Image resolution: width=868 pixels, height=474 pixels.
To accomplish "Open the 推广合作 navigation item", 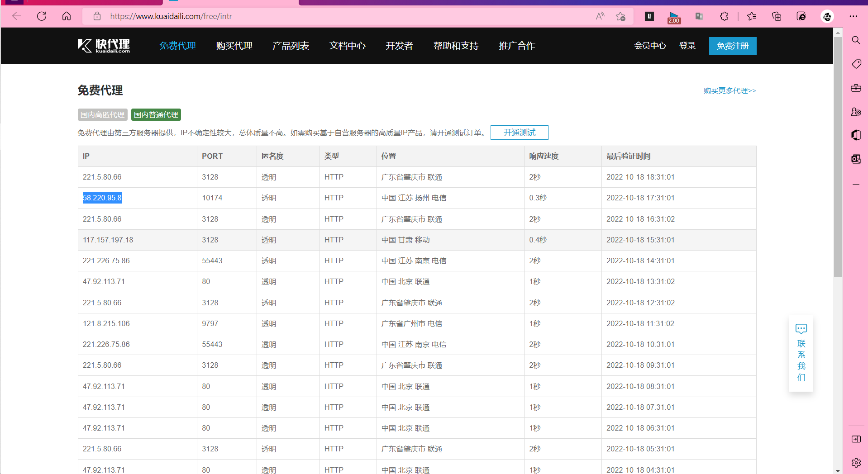I will [x=517, y=46].
